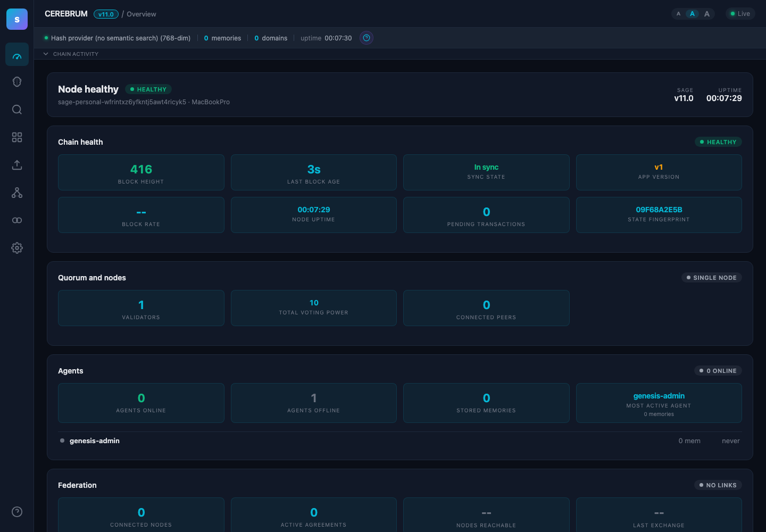Click the Connected Peers card
The image size is (766, 532).
[486, 308]
